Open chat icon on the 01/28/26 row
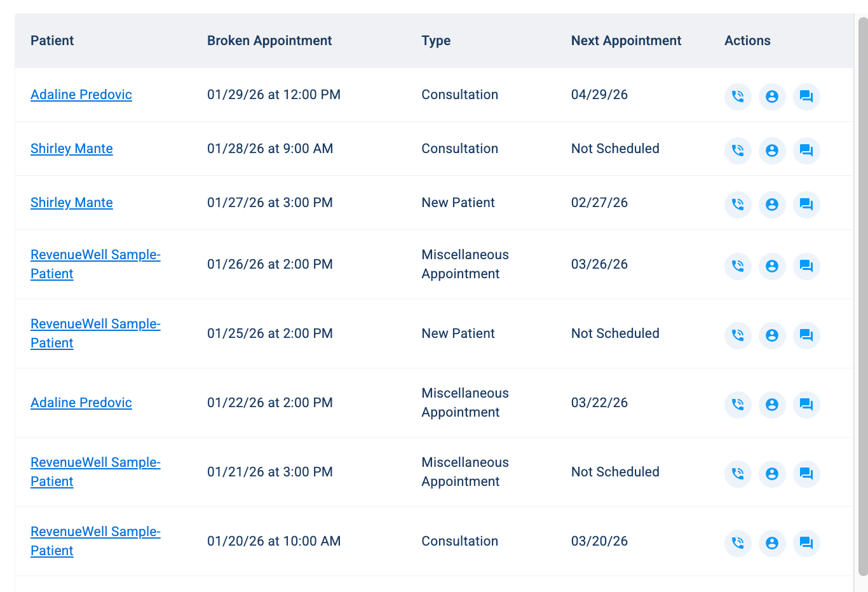Viewport: 868px width, 592px height. [x=806, y=151]
